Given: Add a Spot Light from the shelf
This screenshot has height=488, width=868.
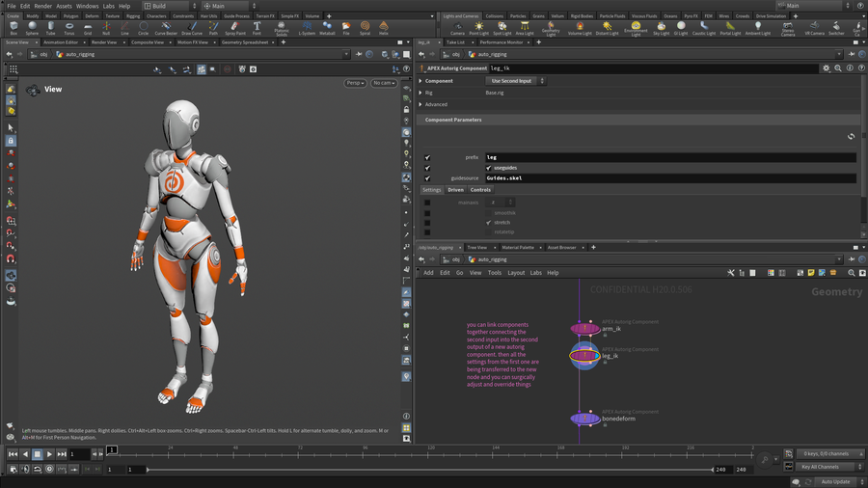Looking at the screenshot, I should pyautogui.click(x=502, y=28).
